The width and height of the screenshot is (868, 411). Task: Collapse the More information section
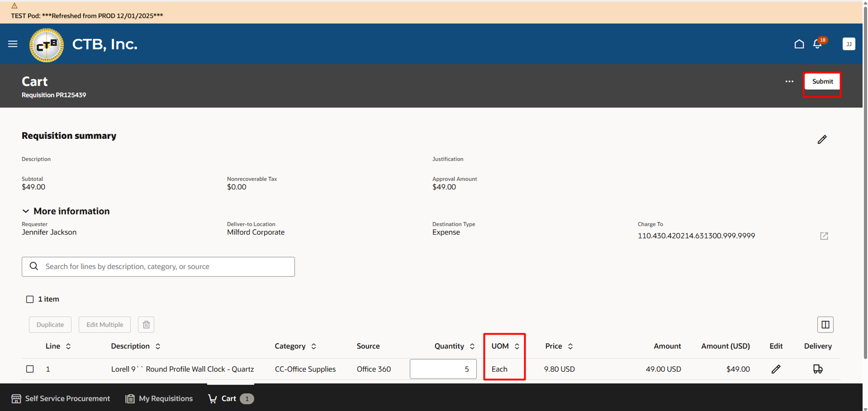point(25,211)
